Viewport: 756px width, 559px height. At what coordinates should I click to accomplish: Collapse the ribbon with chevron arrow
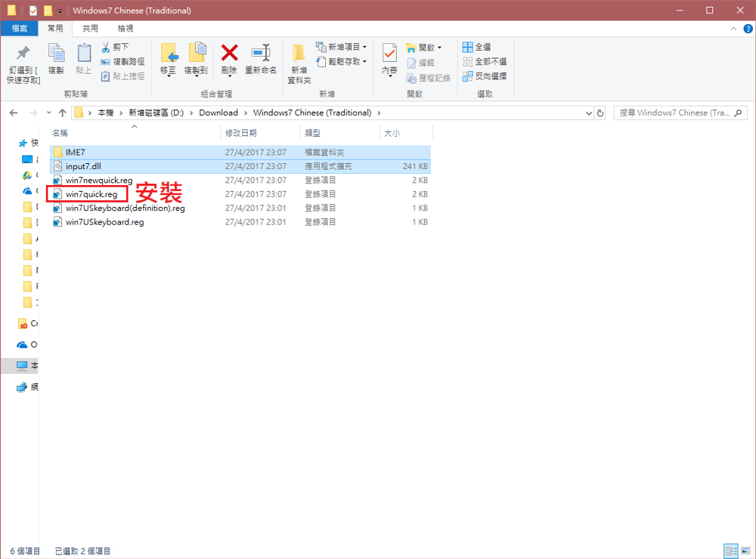(x=733, y=29)
